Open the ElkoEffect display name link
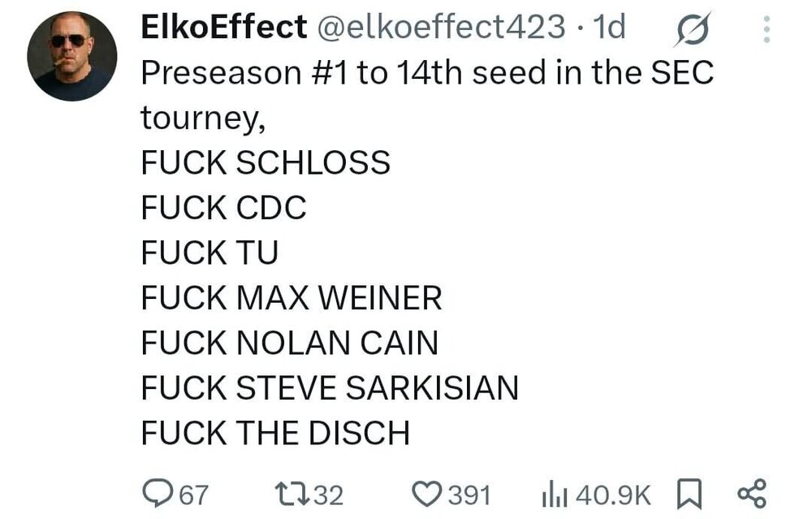812x519 pixels. click(x=223, y=28)
